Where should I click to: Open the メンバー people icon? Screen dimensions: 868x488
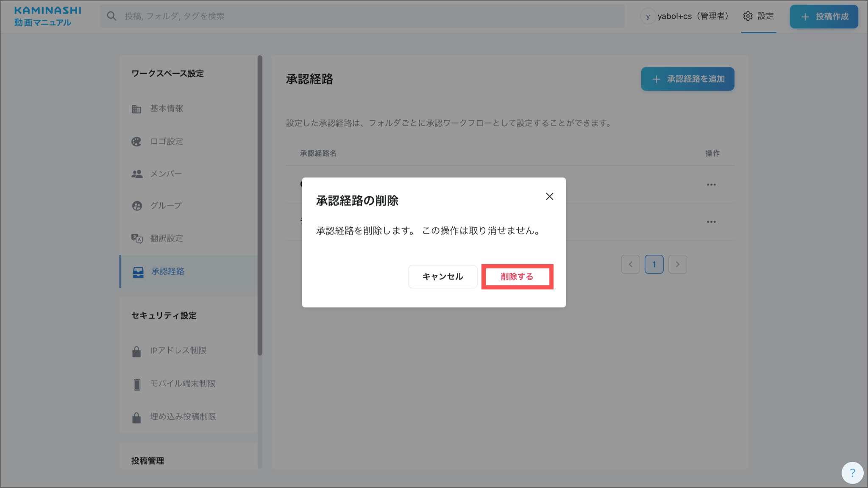coord(136,174)
